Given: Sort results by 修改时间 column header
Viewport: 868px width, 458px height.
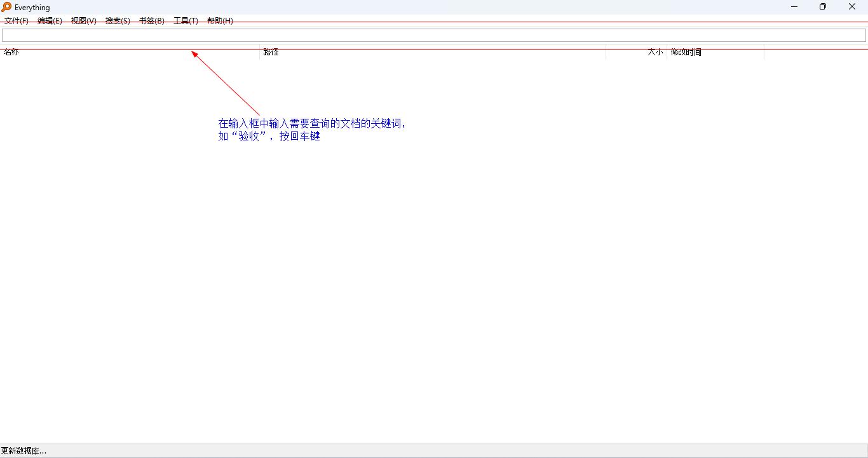Looking at the screenshot, I should pos(715,52).
